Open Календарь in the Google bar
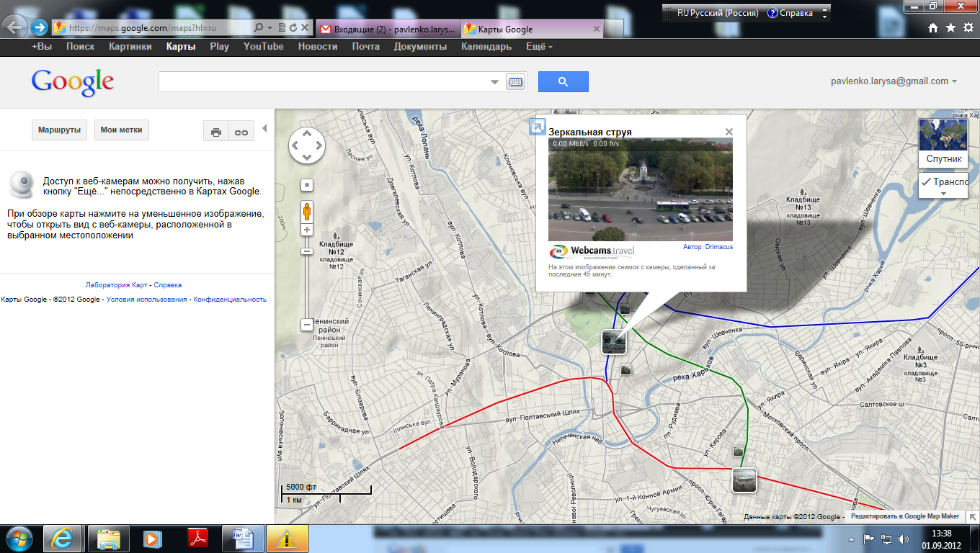This screenshot has width=980, height=553. 486,47
